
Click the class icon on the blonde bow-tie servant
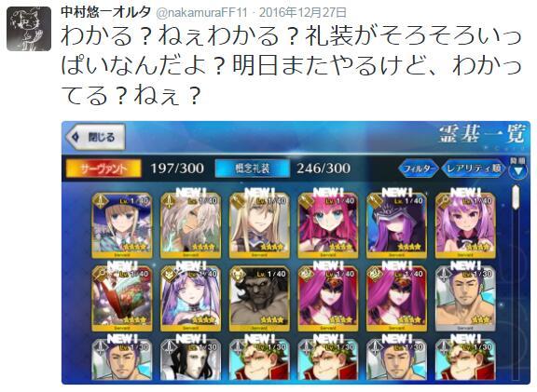point(238,201)
